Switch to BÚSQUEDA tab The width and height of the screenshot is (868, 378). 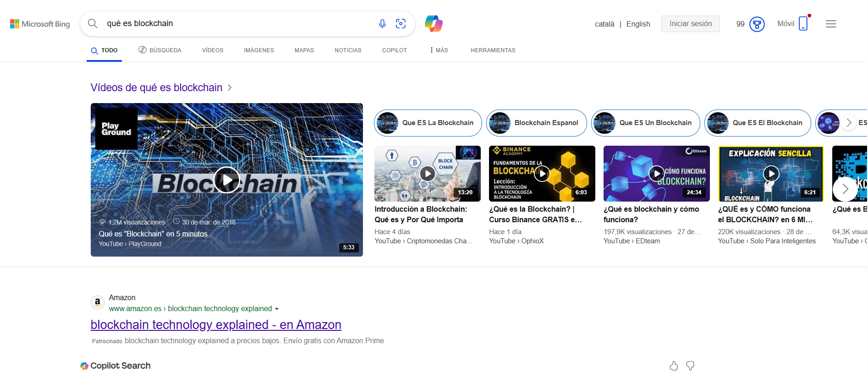(160, 50)
